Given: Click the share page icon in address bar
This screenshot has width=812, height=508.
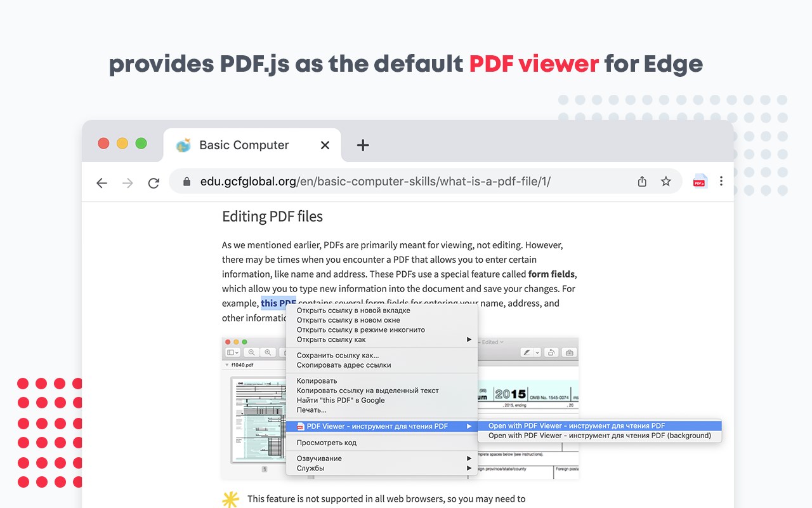Looking at the screenshot, I should click(x=642, y=182).
